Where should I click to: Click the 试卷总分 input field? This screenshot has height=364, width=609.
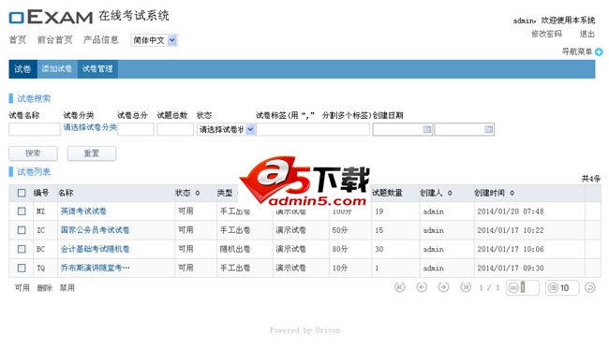(136, 129)
